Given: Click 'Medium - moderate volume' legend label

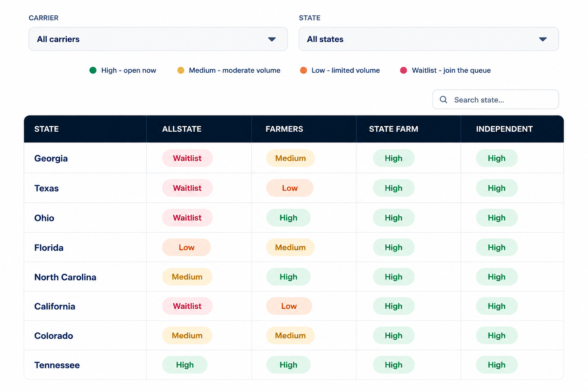Looking at the screenshot, I should pyautogui.click(x=235, y=70).
